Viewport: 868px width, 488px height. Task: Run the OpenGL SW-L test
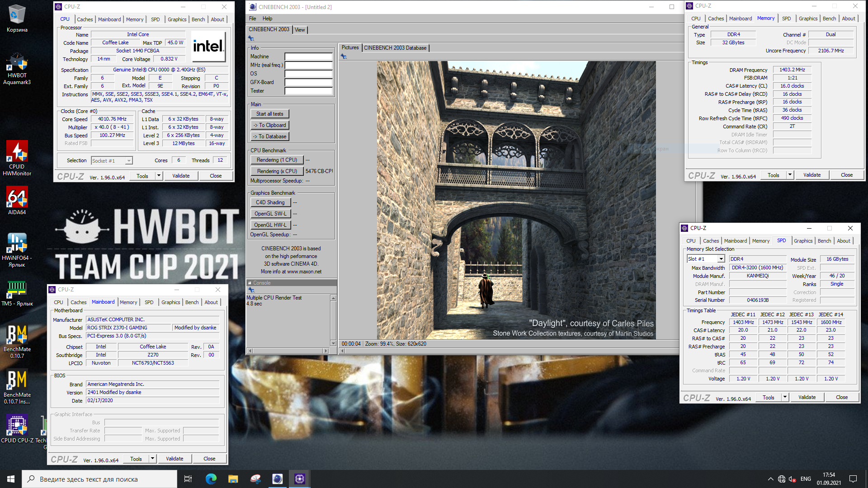[270, 214]
